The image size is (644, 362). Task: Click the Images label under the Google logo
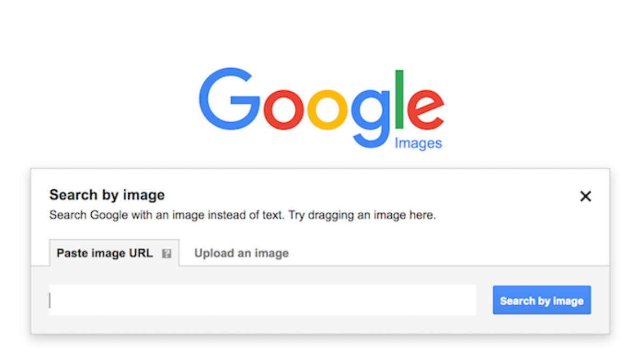pos(418,143)
